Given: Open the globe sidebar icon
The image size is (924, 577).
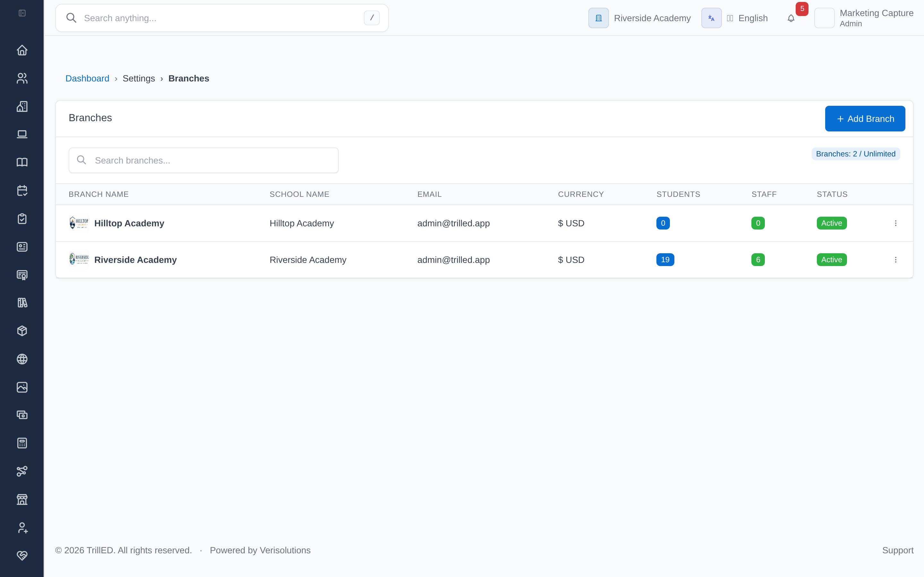Looking at the screenshot, I should pos(22,359).
